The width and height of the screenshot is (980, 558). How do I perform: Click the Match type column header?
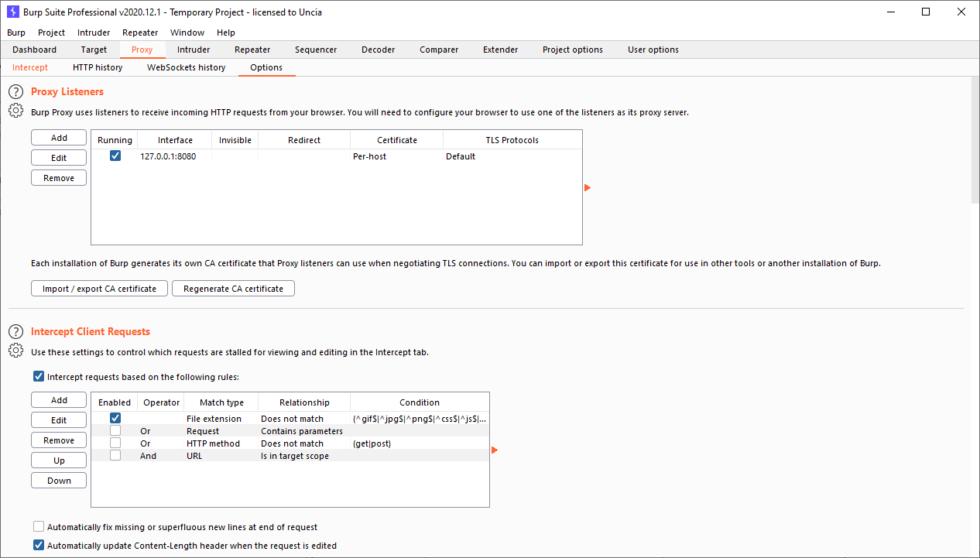(221, 402)
